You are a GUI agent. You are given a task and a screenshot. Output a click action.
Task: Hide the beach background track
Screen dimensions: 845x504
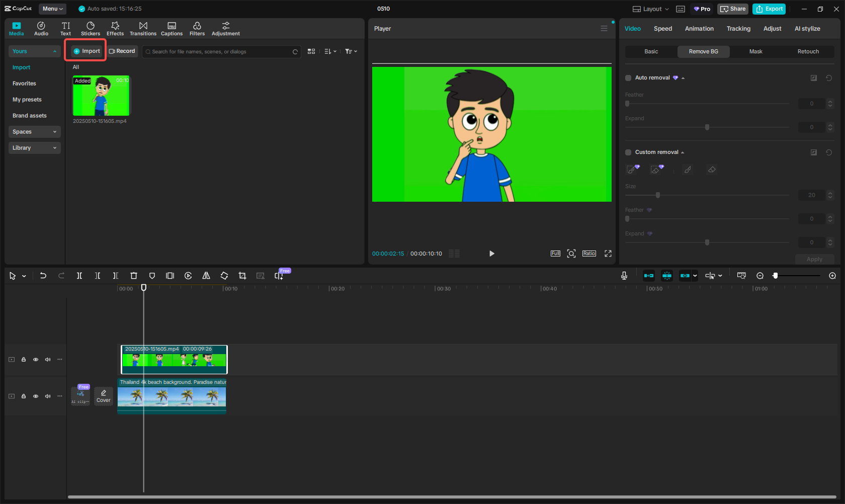[36, 396]
